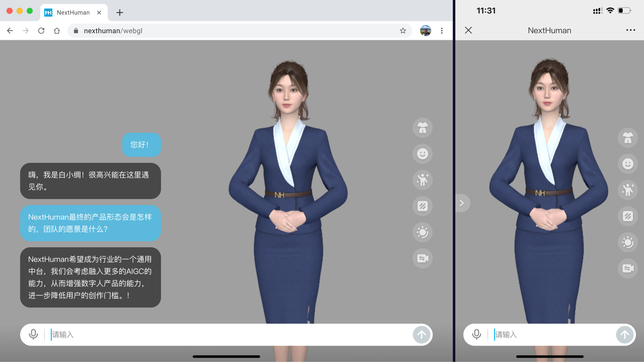Toggle the microphone in phone input bar
Viewport: 644px width, 362px height.
pyautogui.click(x=476, y=335)
